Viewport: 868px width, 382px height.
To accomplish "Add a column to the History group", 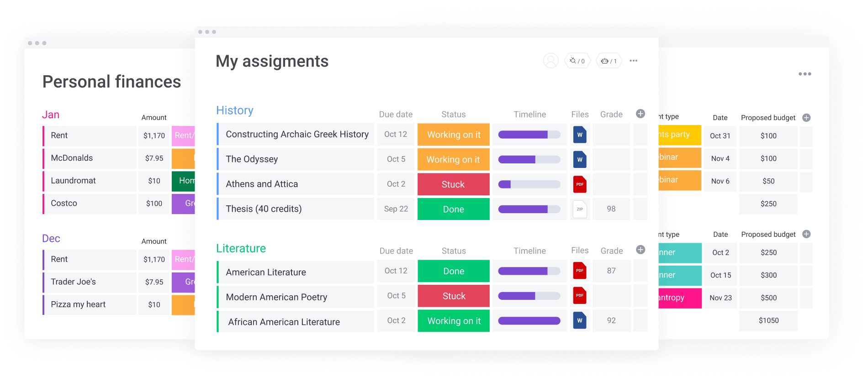I will click(x=640, y=114).
